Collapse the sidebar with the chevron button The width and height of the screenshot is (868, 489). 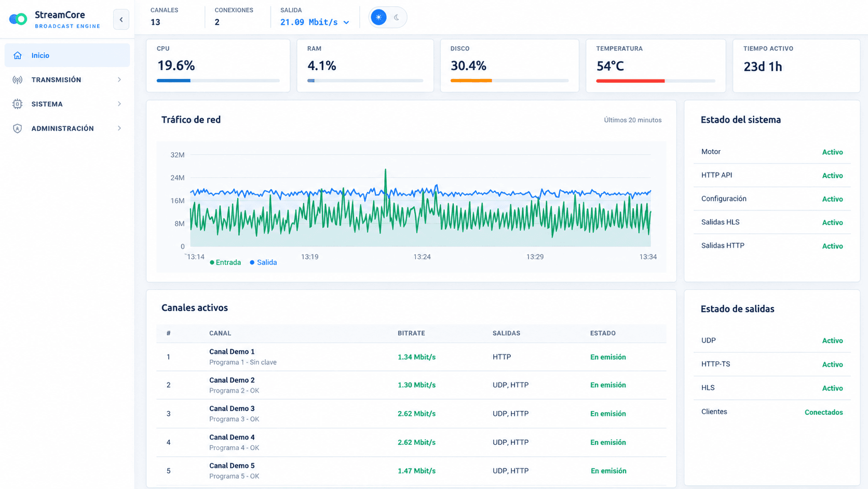tap(121, 20)
